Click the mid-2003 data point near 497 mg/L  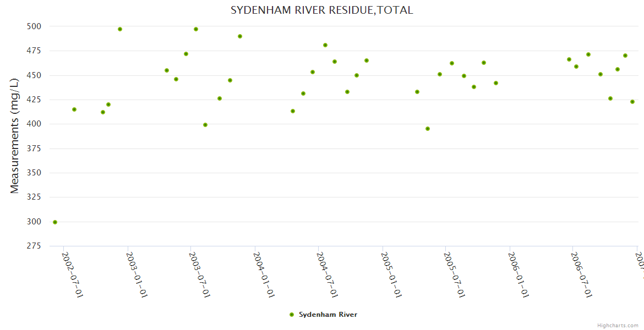pos(196,29)
